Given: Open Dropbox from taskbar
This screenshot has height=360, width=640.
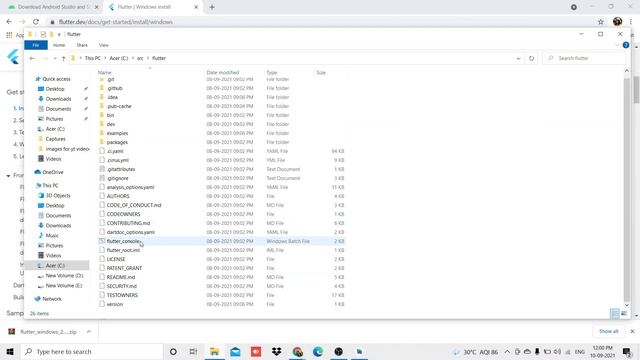Looking at the screenshot, I should click(277, 351).
